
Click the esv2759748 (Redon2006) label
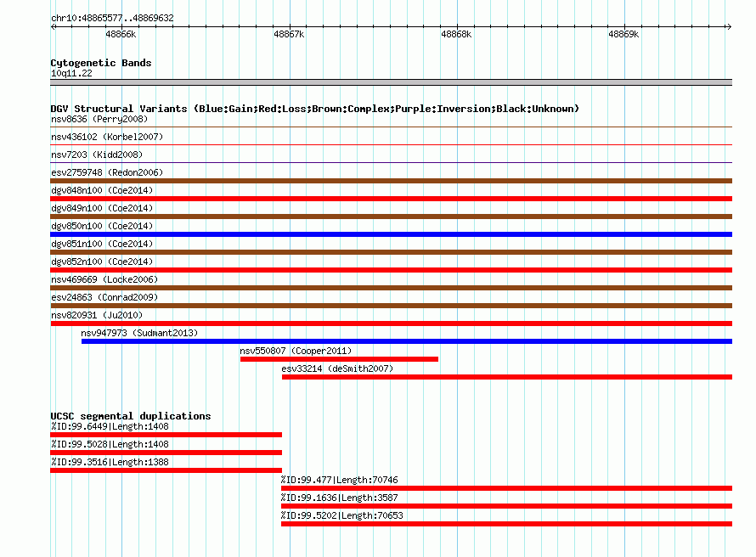[107, 172]
